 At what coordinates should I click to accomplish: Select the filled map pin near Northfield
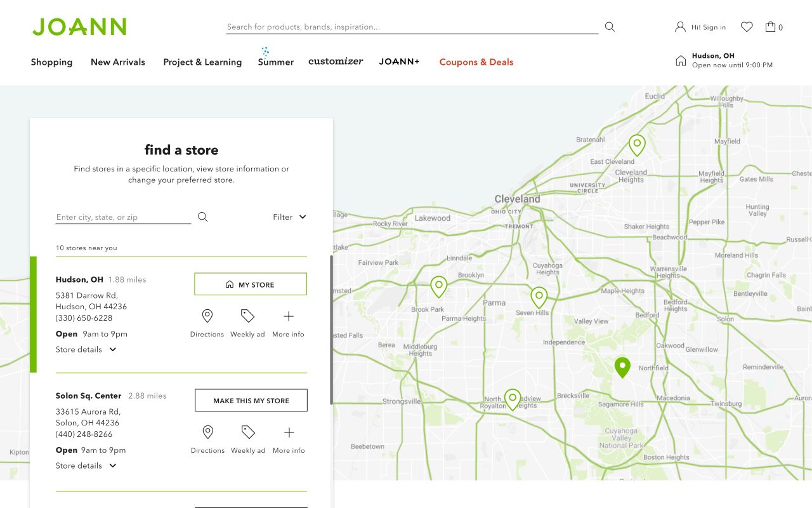[622, 368]
